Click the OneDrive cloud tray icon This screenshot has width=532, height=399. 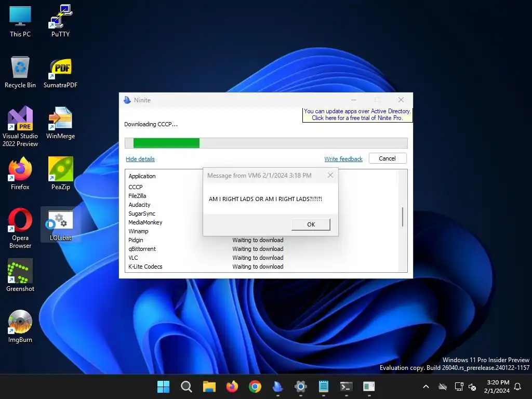click(x=443, y=387)
